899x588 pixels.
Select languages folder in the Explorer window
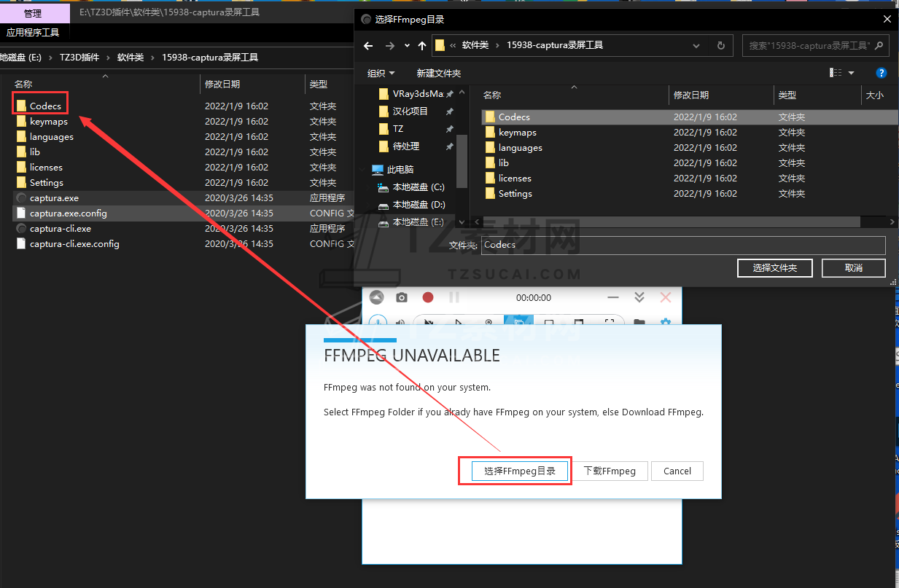[x=182, y=137]
